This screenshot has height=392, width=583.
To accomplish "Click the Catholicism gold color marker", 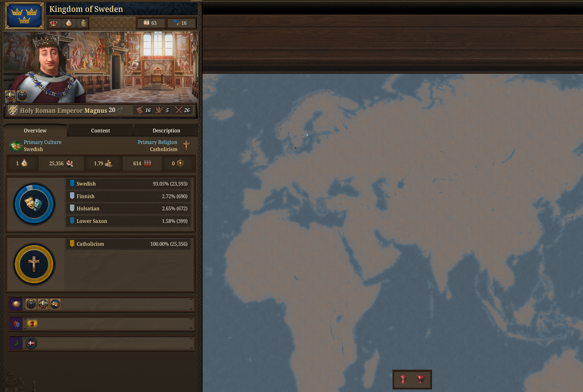I will tap(72, 244).
